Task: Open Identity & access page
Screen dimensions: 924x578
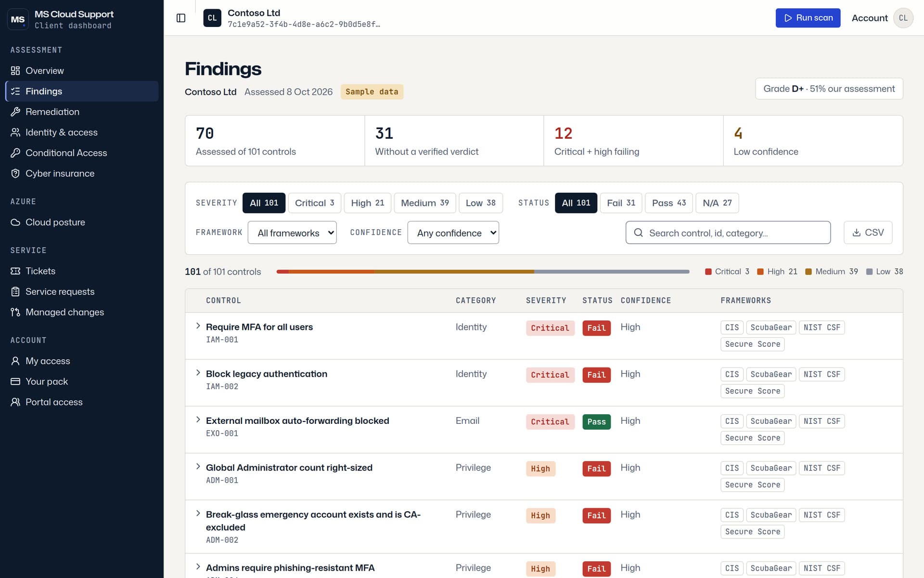Action: tap(82, 132)
